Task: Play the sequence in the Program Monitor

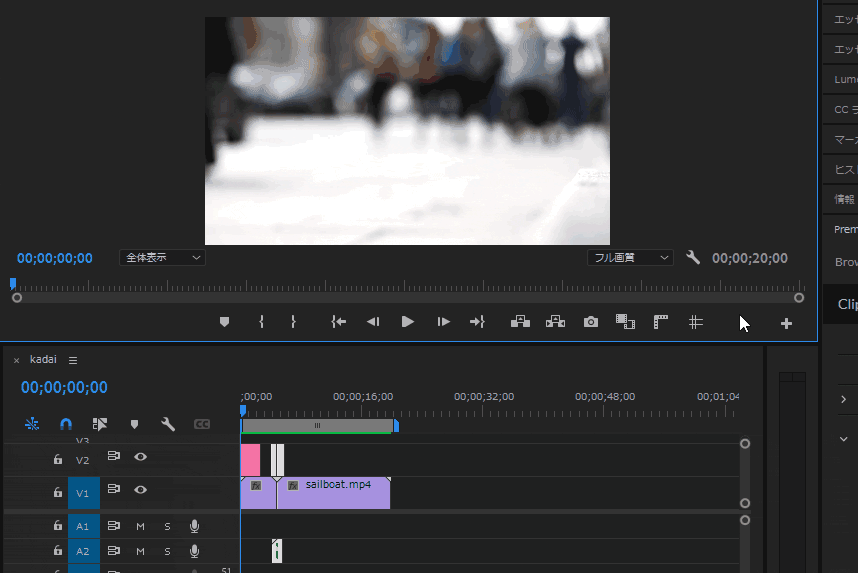Action: 408,322
